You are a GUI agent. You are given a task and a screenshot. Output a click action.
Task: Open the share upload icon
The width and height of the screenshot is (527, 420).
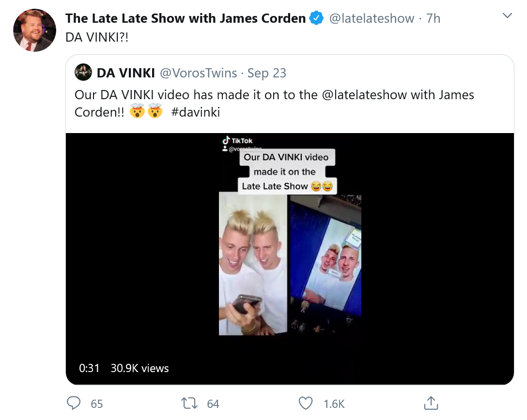coord(431,403)
